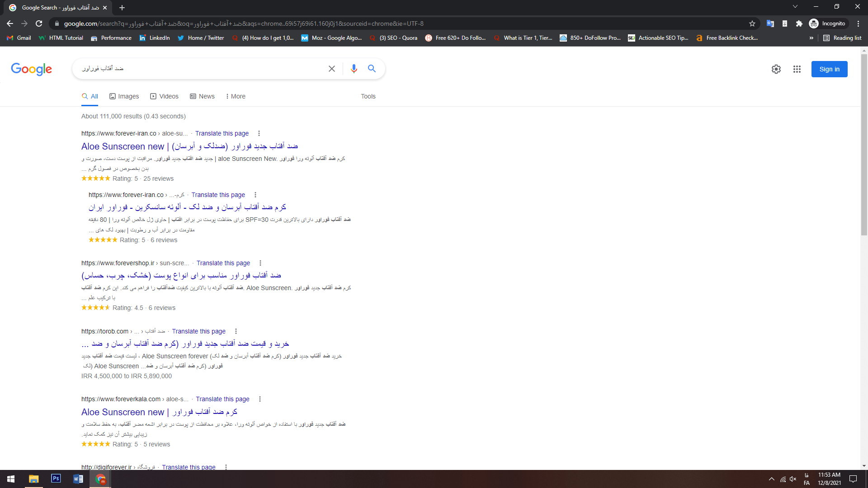868x488 pixels.
Task: Open the search Tools options
Action: (x=368, y=96)
